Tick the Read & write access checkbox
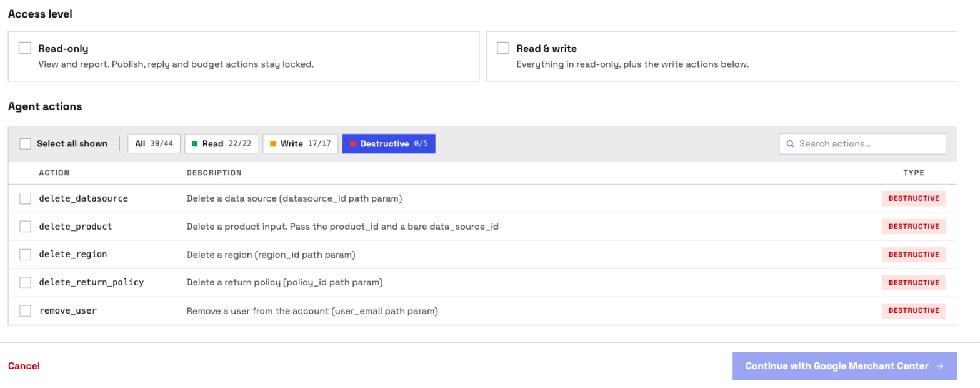980x388 pixels. [x=503, y=48]
